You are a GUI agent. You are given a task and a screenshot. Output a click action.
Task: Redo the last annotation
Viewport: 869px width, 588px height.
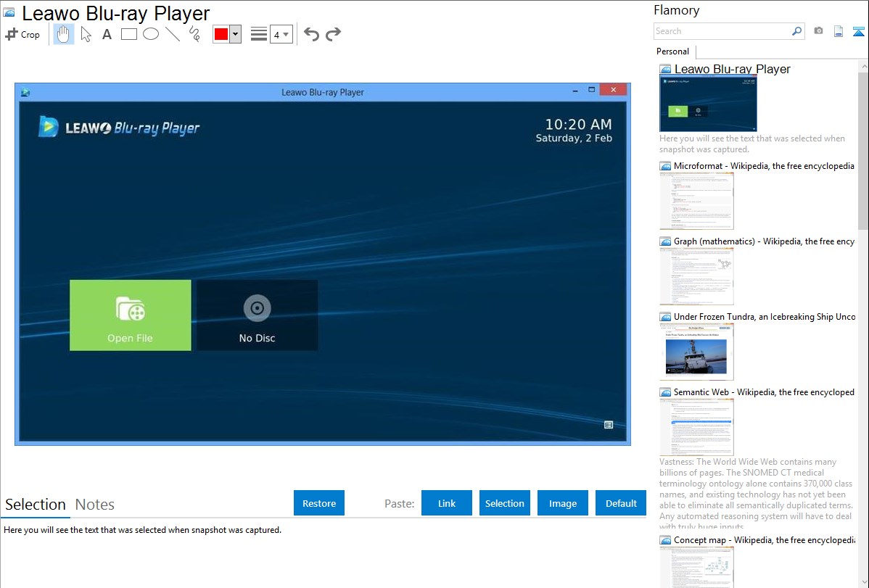pos(333,34)
